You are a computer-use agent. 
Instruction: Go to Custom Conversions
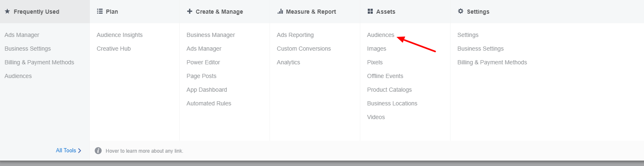304,49
